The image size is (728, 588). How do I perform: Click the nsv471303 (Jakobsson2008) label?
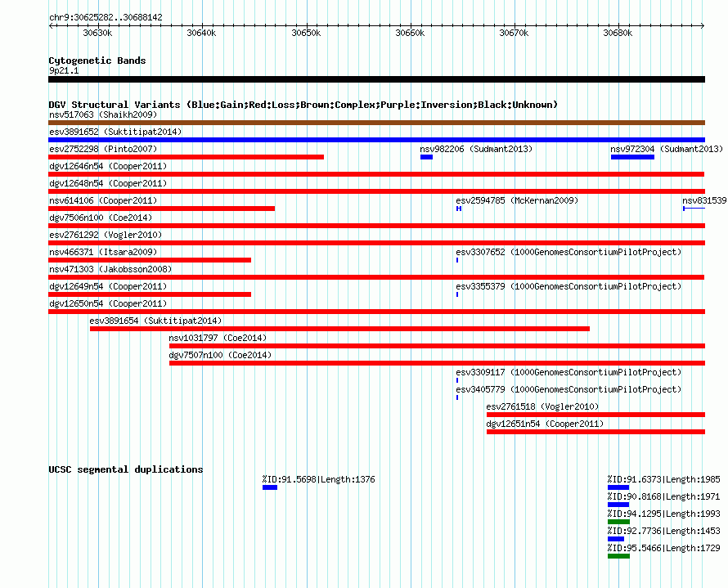(110, 269)
